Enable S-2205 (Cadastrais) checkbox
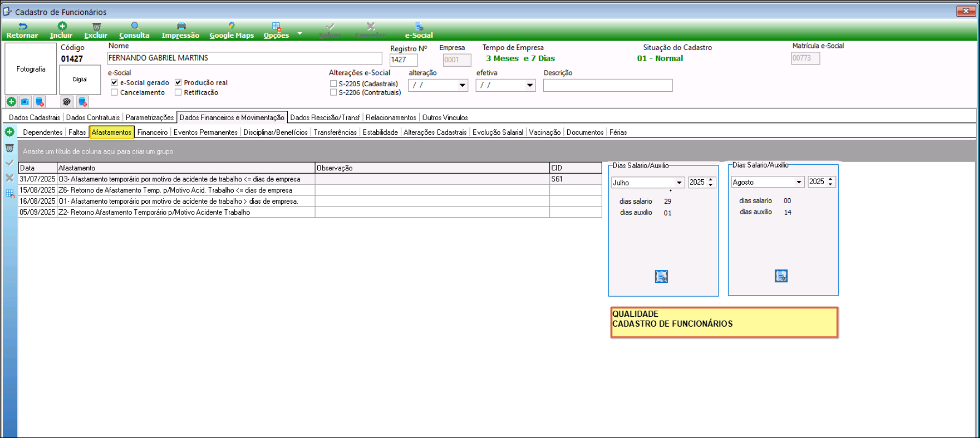The image size is (980, 438). pos(334,84)
